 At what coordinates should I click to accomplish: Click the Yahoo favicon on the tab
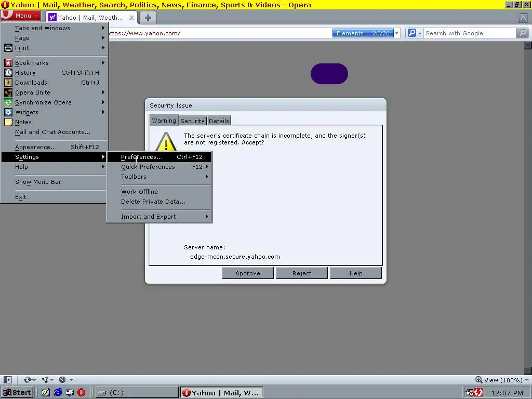click(52, 17)
